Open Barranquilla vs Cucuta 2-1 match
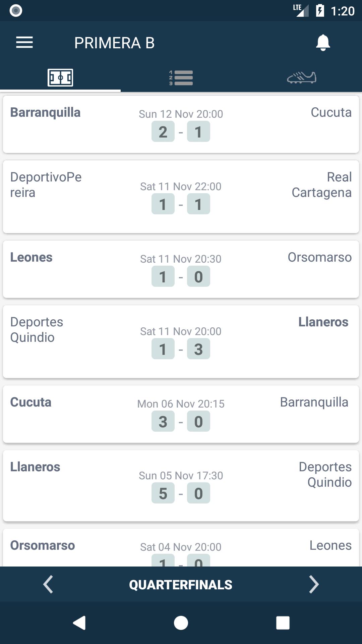This screenshot has height=644, width=362. 181,124
